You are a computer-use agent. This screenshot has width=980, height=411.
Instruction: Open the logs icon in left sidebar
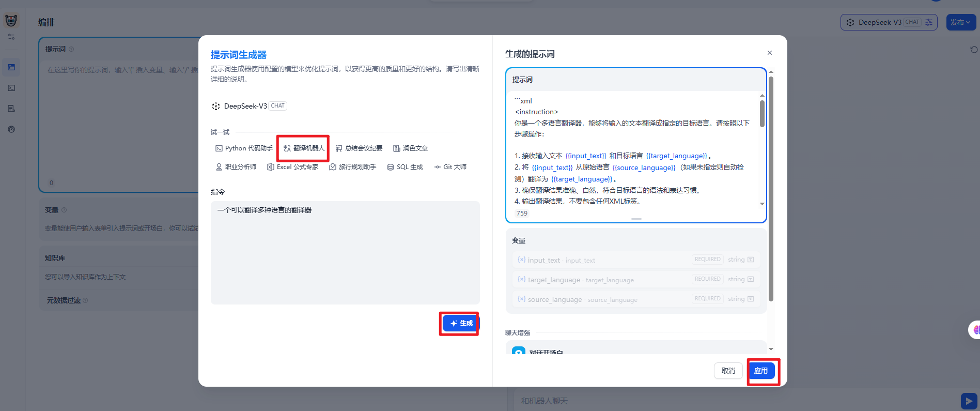[x=11, y=109]
